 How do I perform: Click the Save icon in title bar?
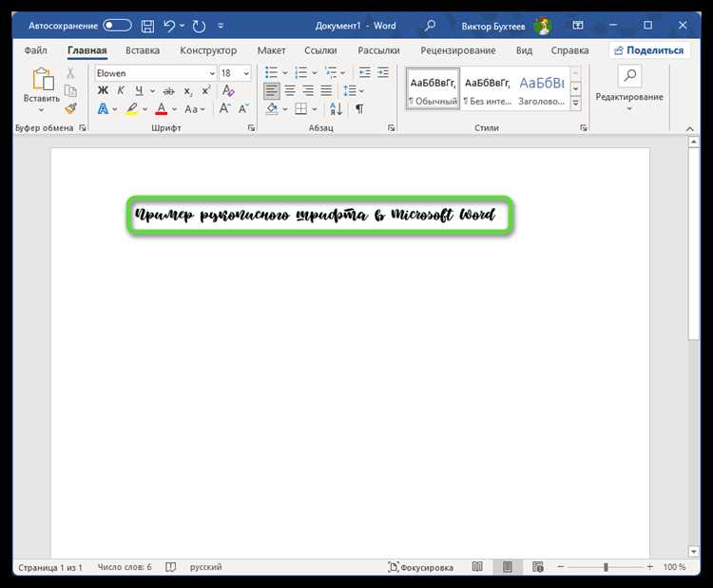point(147,26)
